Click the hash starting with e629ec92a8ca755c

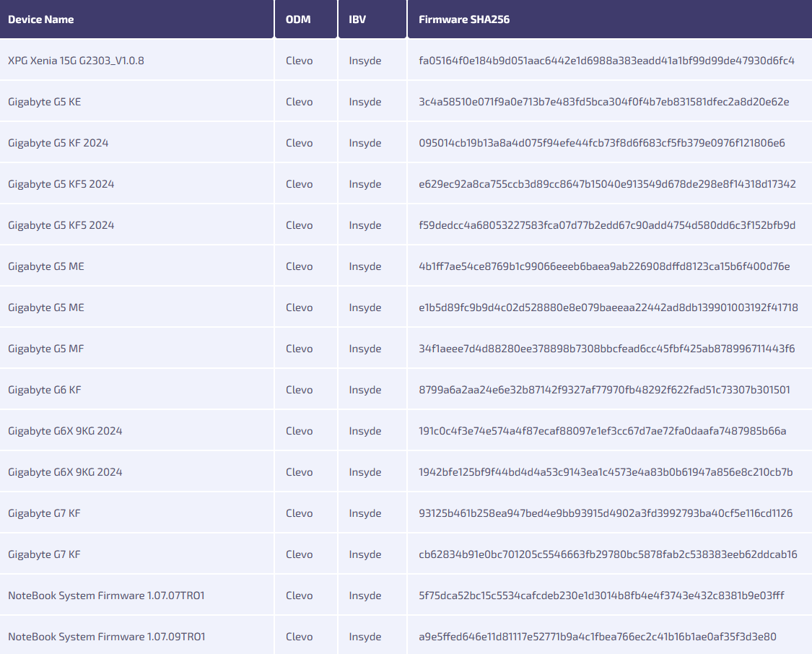[x=608, y=184]
